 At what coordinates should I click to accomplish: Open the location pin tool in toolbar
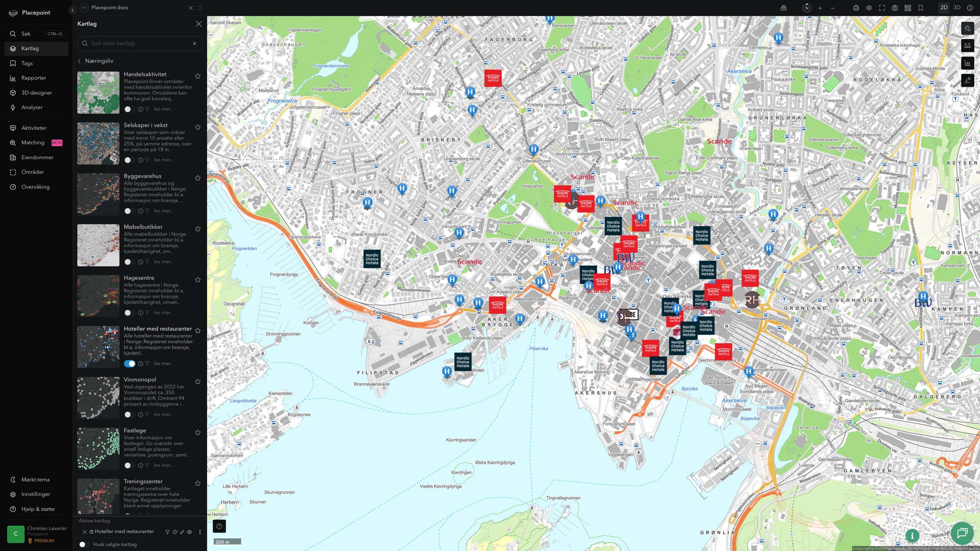click(784, 8)
